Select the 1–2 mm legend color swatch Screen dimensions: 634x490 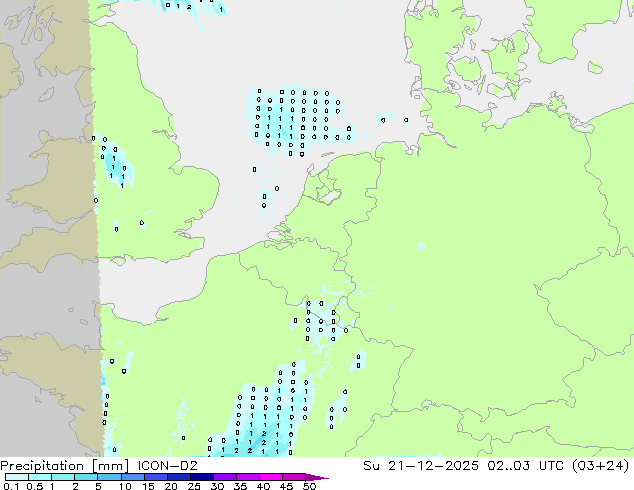[x=63, y=477]
